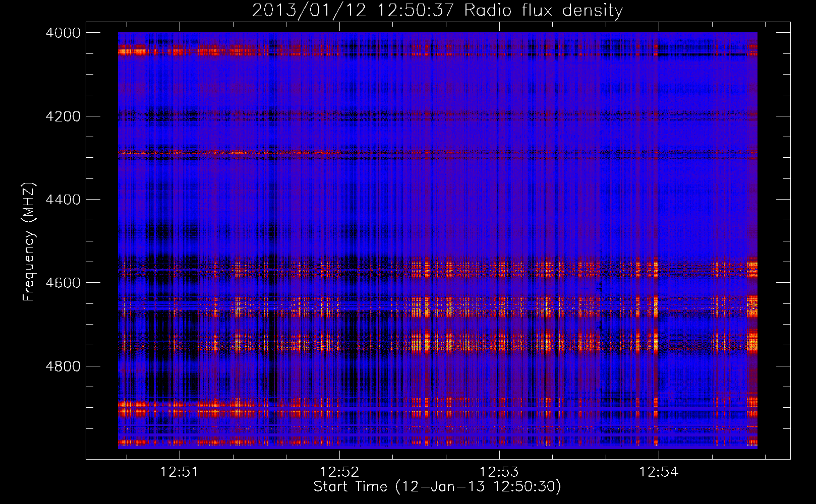Click the 12:53 time axis label
The width and height of the screenshot is (816, 504).
[499, 472]
